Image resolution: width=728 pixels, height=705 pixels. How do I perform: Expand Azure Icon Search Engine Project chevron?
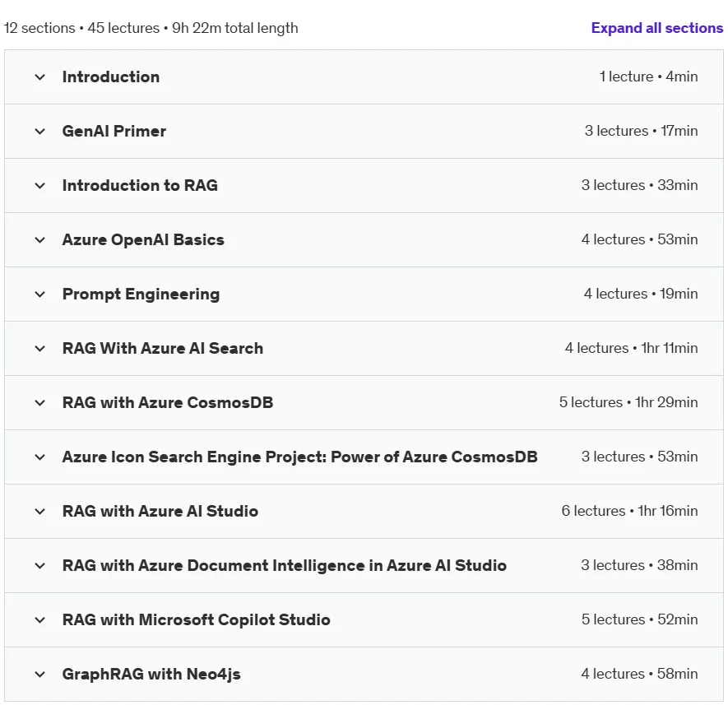click(40, 457)
